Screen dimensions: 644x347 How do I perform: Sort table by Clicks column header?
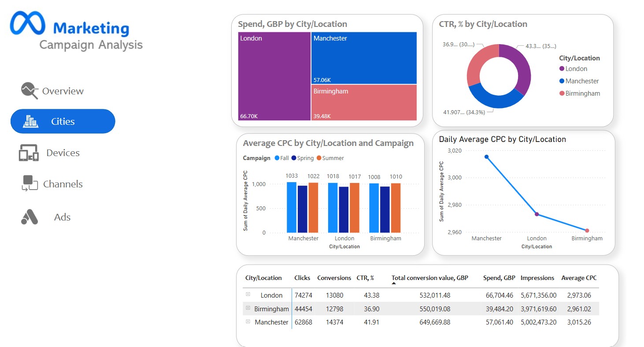[302, 278]
